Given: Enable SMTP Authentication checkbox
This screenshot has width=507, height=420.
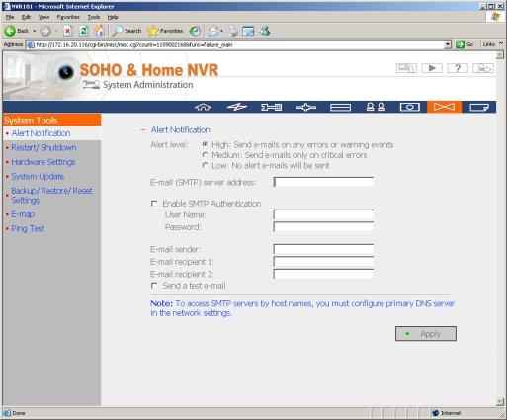Looking at the screenshot, I should tap(154, 204).
